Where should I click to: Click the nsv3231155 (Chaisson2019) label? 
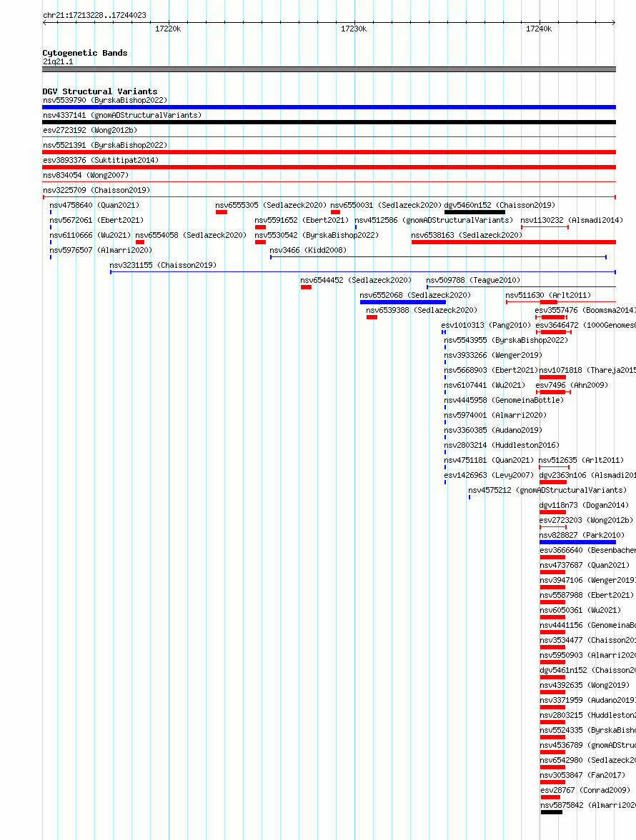tap(163, 265)
